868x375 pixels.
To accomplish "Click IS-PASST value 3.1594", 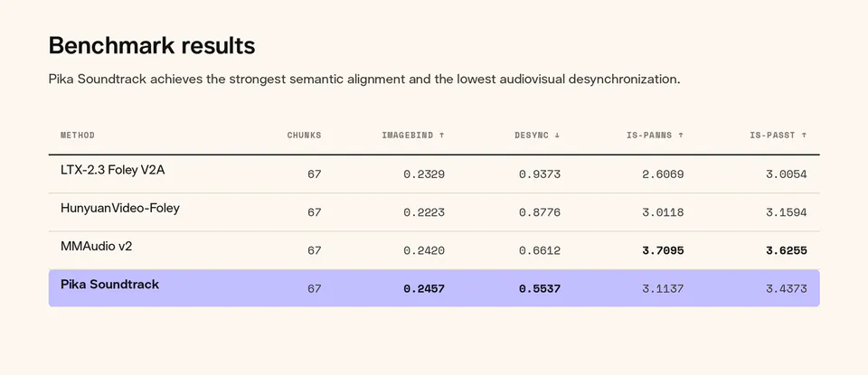I will [x=787, y=212].
